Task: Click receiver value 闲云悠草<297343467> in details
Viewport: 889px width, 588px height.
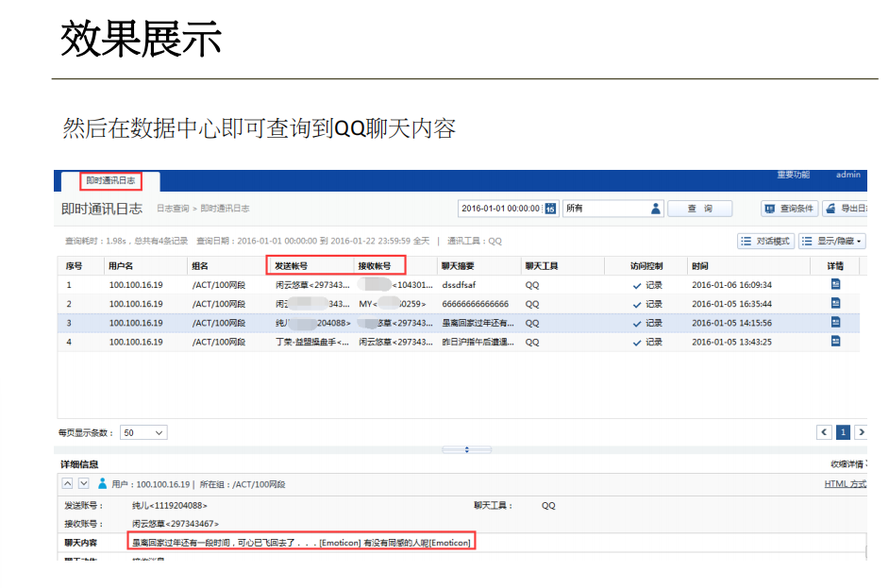Action: [176, 524]
